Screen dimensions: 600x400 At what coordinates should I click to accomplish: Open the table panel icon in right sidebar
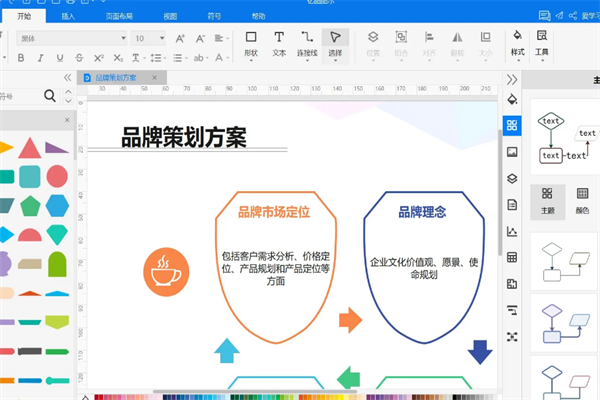[x=512, y=257]
